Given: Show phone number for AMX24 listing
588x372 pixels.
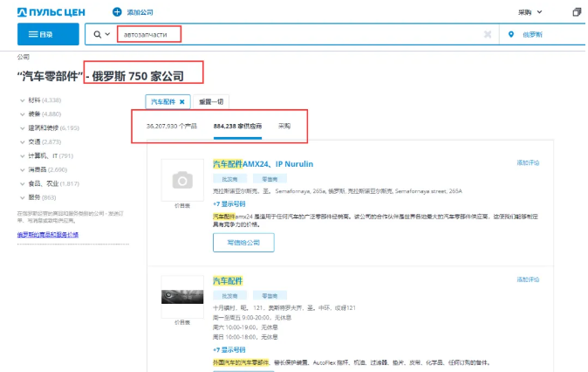Looking at the screenshot, I should pos(229,203).
